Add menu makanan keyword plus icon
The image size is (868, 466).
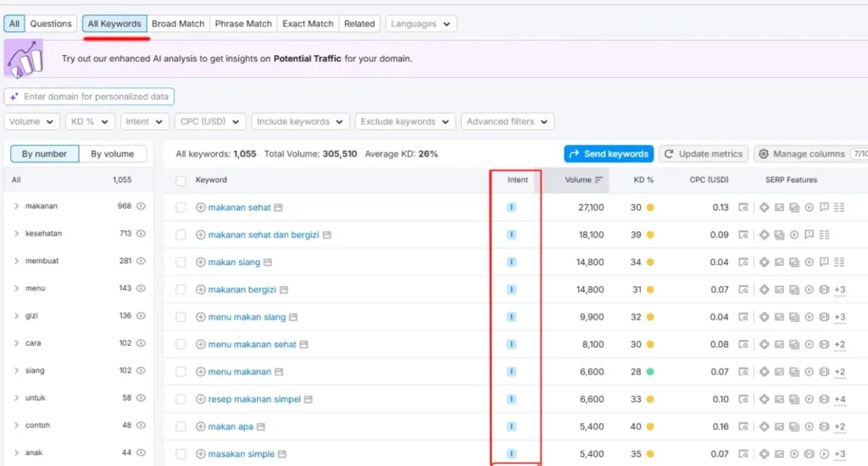(x=200, y=372)
